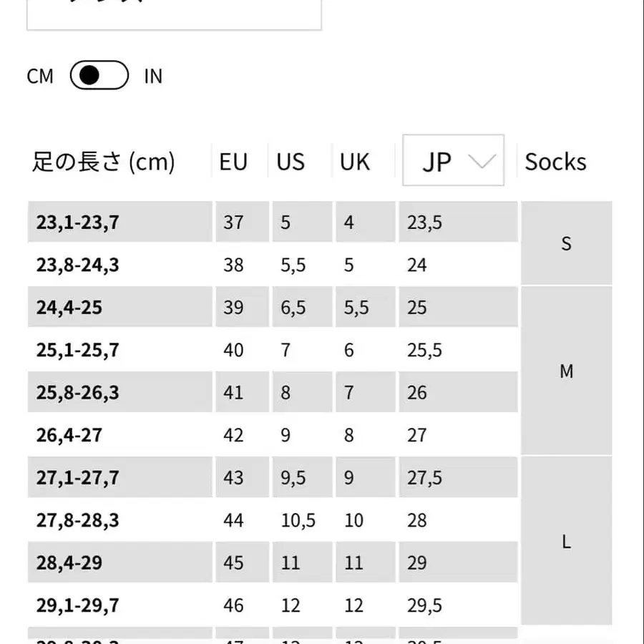Click the 足の長さ (cm) column header
This screenshot has width=644, height=644.
[x=104, y=162]
